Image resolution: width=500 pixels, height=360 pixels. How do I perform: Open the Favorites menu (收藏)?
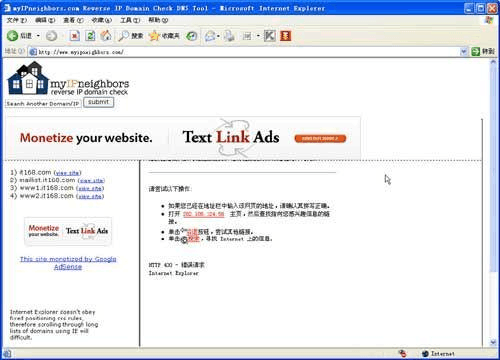[x=102, y=20]
